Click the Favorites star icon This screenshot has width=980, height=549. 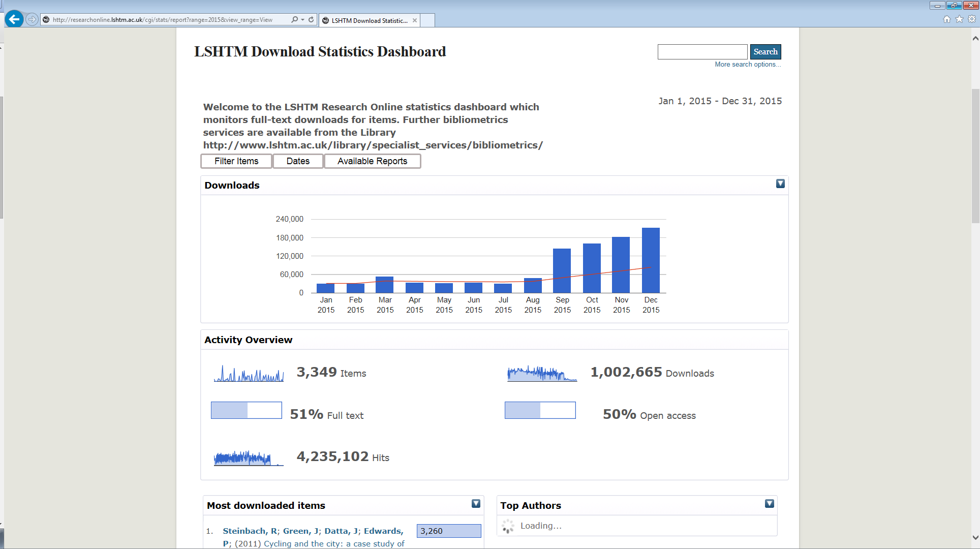[x=959, y=19]
